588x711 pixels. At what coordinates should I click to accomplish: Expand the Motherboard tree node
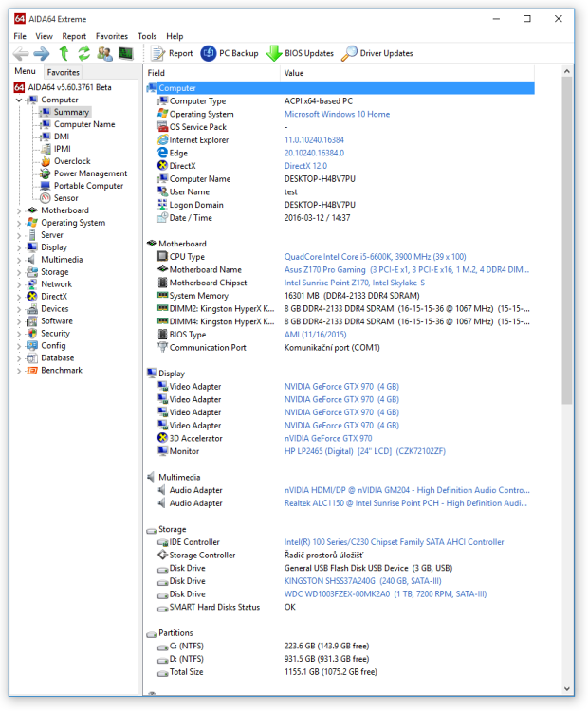[19, 210]
